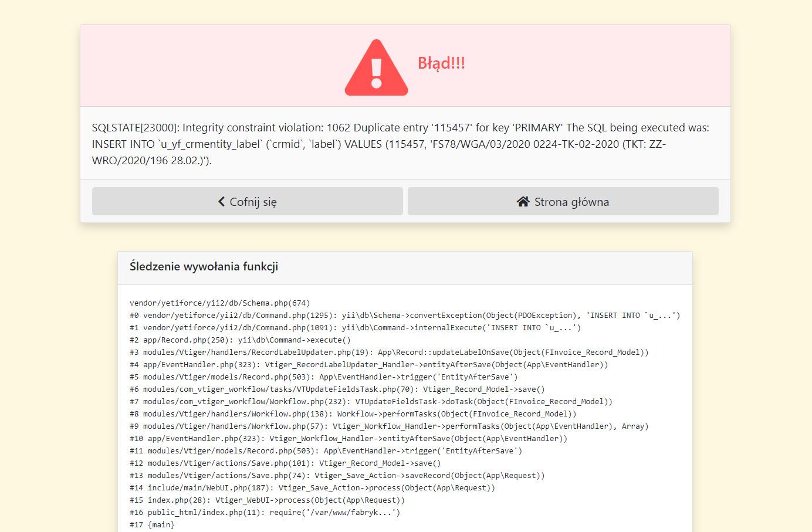Click the back chevron on Cofnij się
Viewport: 812px width, 532px height.
pyautogui.click(x=221, y=202)
